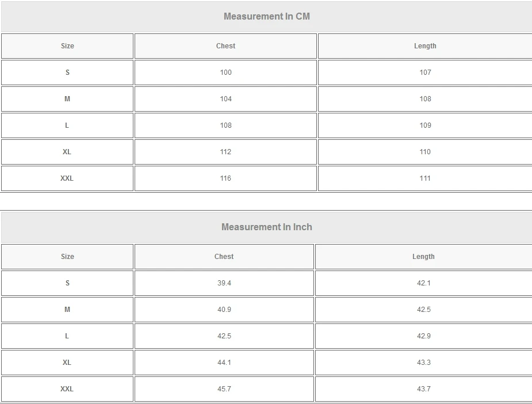Click the chest value 116 cell
The height and width of the screenshot is (404, 532).
pos(225,178)
